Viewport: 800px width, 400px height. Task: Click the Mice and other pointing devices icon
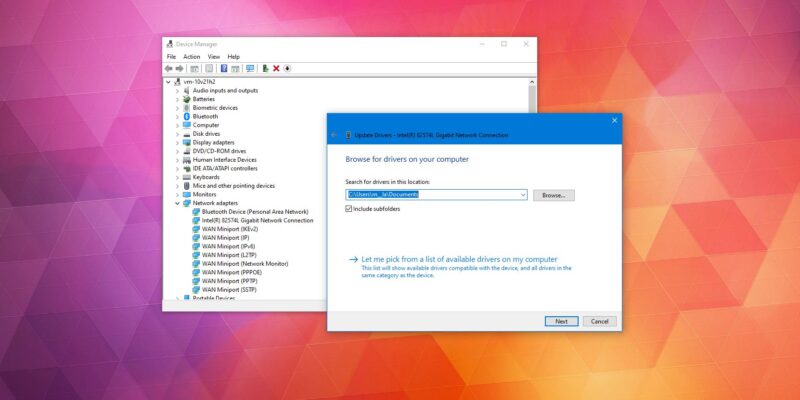tap(186, 186)
